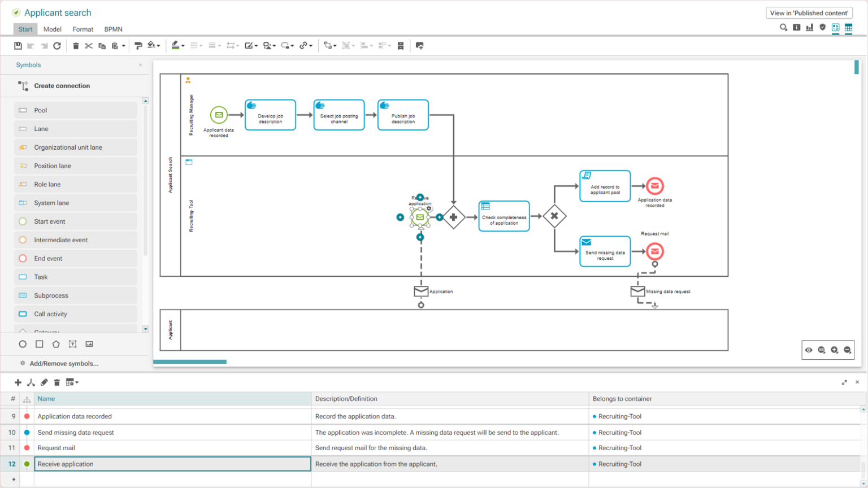The image size is (868, 488).
Task: Switch to the BPMN tab
Action: [113, 29]
